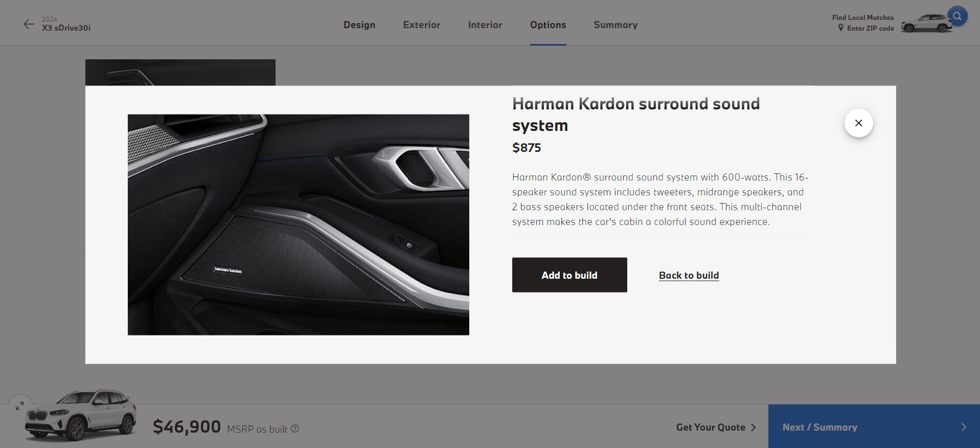Close the Harman Kardon dialog with the X button
This screenshot has width=980, height=448.
click(x=858, y=123)
